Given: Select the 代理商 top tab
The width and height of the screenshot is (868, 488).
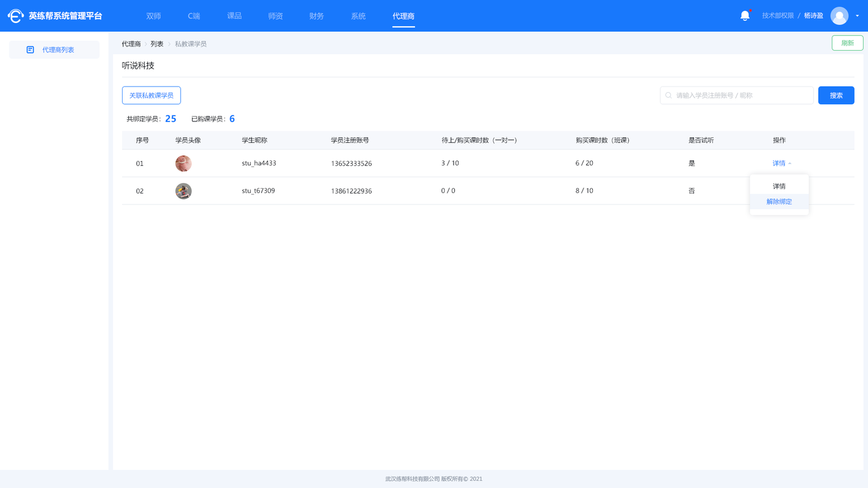Looking at the screenshot, I should [403, 16].
